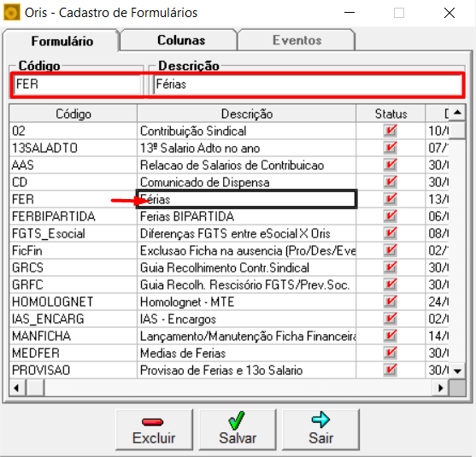Toggle status checkbox for FGTS_Esocial row
Viewport: 476px width, 457px height.
(x=391, y=233)
